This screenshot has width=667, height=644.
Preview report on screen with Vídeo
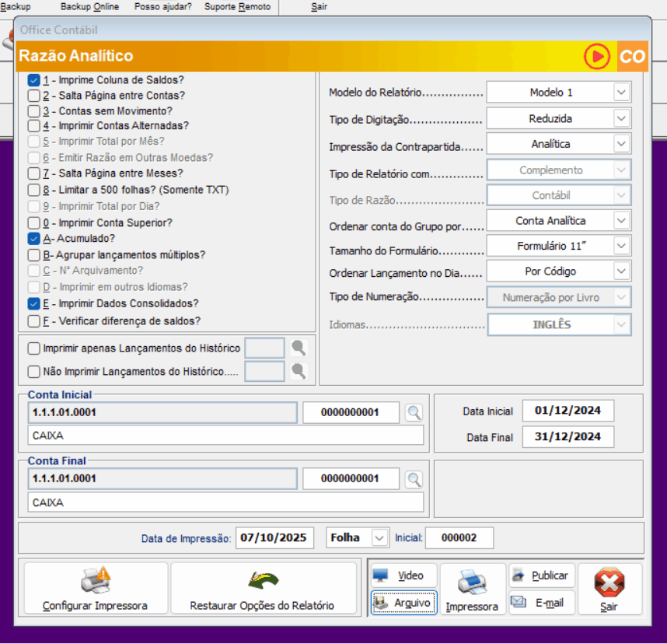[x=403, y=576]
